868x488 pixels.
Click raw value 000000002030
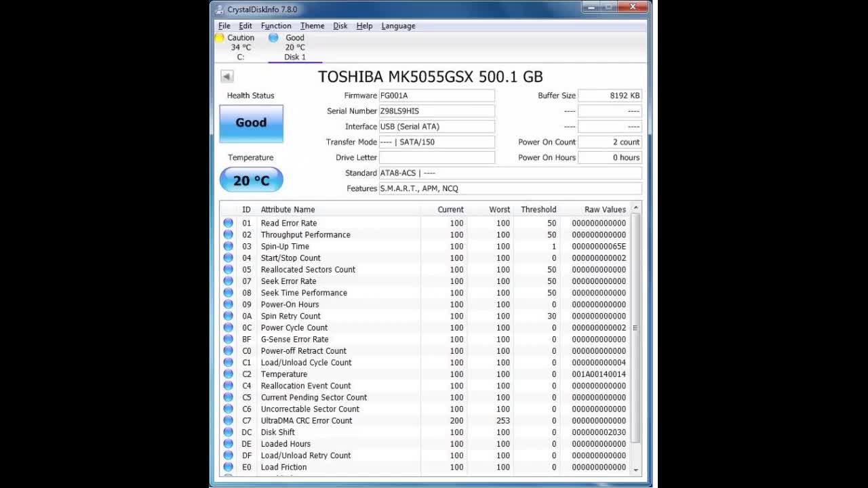[x=599, y=432]
